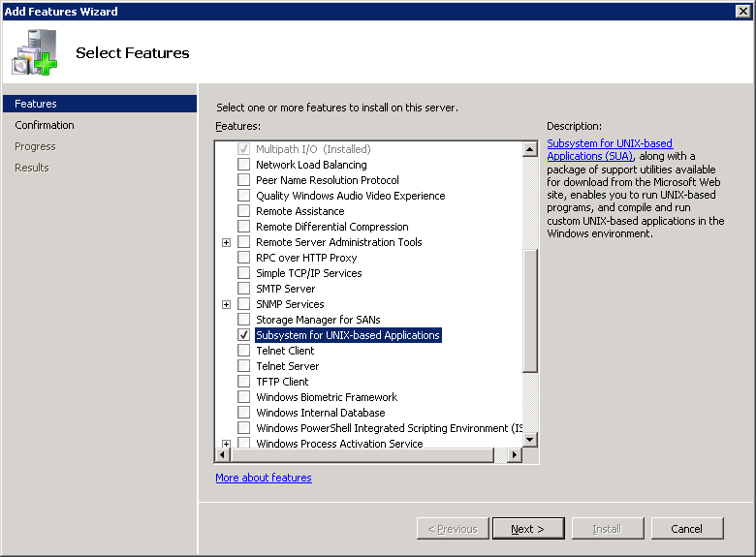Open the More about features link

(x=264, y=478)
